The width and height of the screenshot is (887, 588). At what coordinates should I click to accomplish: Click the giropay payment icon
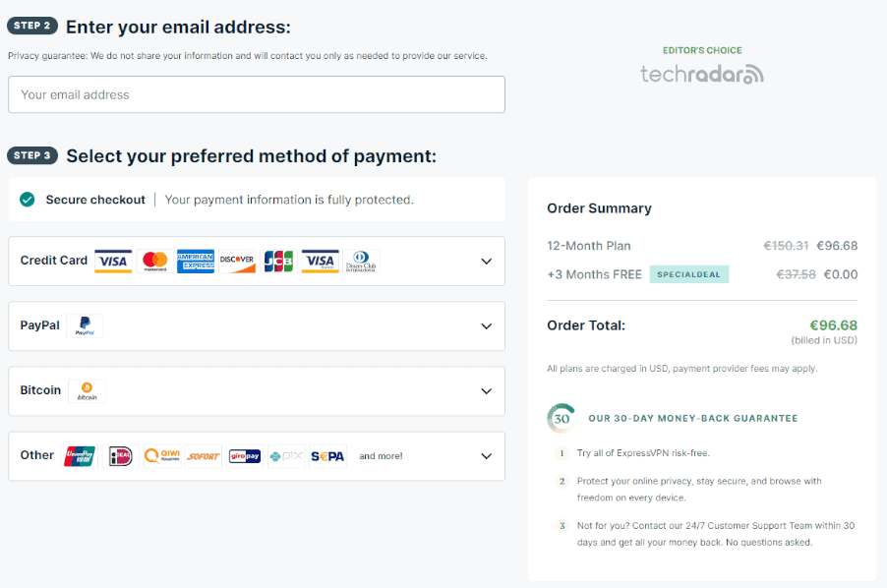coord(245,456)
